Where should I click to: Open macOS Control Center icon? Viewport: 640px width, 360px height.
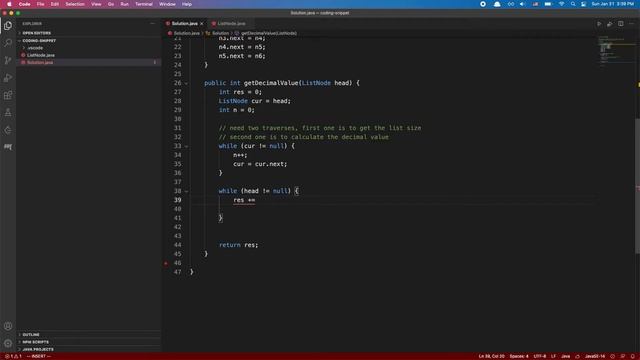click(x=584, y=4)
